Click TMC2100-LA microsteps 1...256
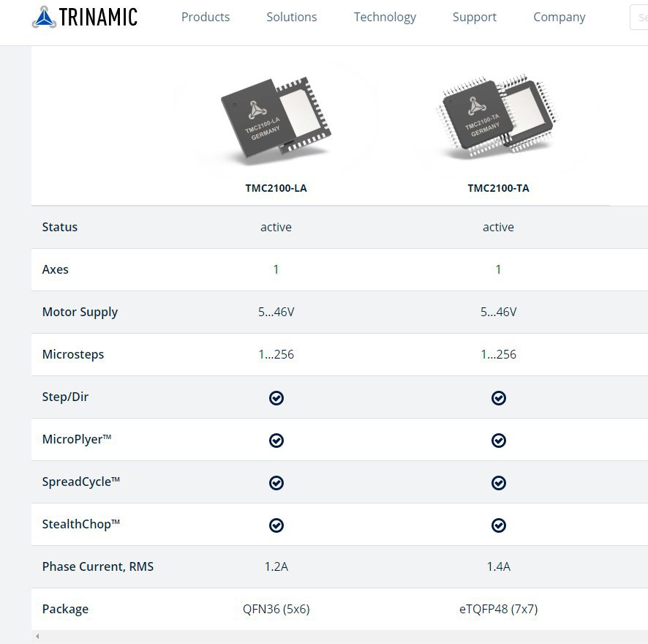Image resolution: width=648 pixels, height=644 pixels. 276,354
